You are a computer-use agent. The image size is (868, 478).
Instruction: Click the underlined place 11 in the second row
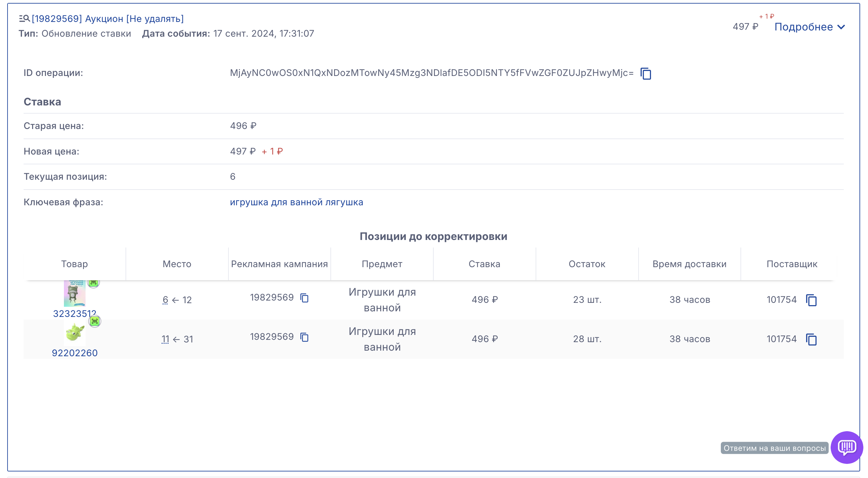pyautogui.click(x=165, y=339)
